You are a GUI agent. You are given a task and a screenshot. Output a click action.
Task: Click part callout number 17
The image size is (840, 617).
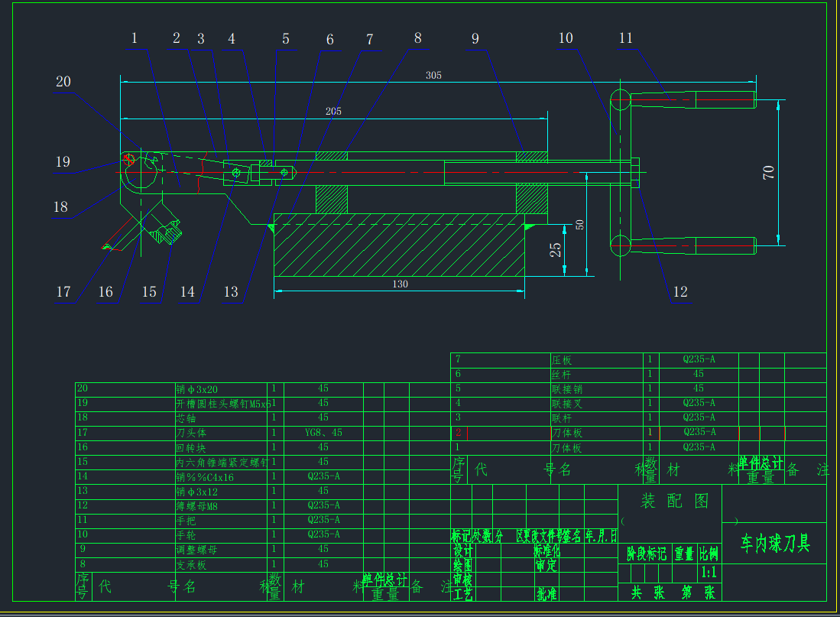coord(63,291)
